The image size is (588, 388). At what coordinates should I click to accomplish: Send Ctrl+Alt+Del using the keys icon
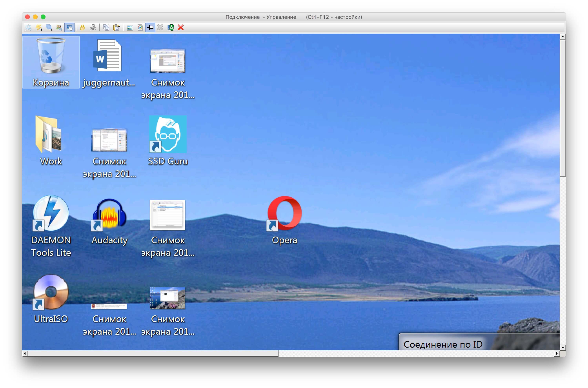[93, 27]
